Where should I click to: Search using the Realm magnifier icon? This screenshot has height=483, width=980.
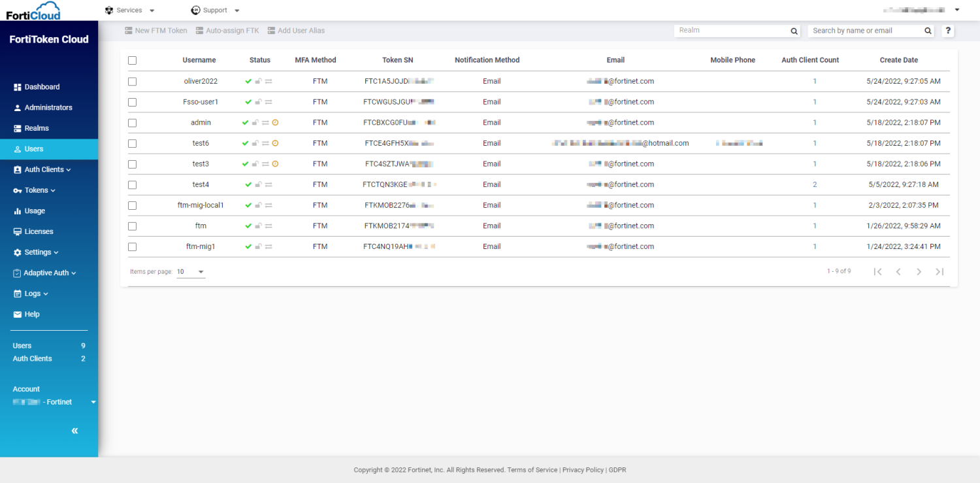[794, 31]
